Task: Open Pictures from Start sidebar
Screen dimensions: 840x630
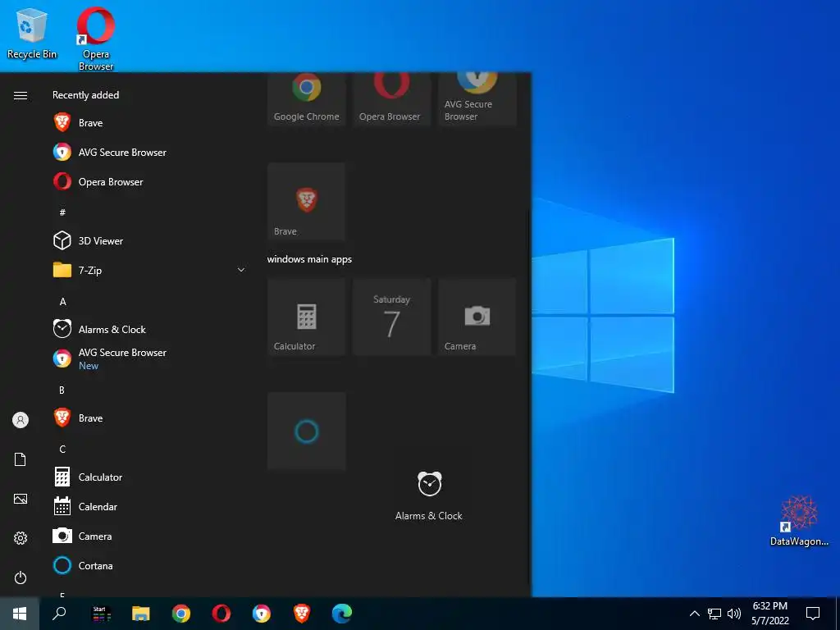Action: 21,499
